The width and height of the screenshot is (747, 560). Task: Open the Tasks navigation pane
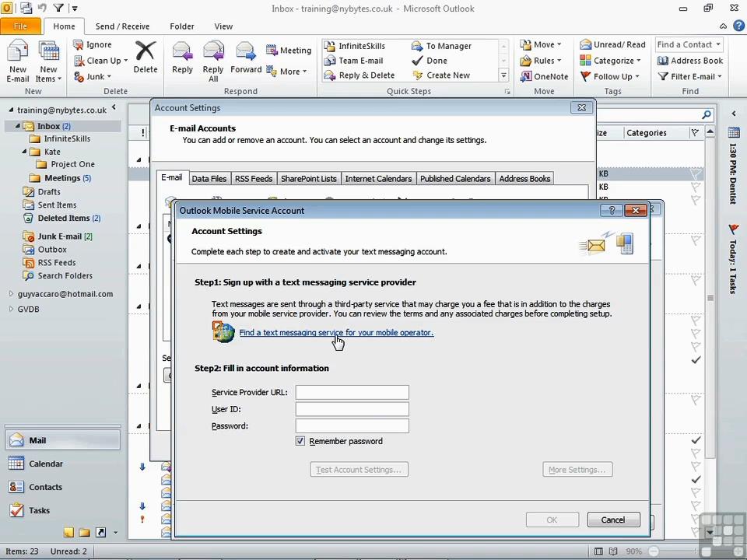(62, 510)
